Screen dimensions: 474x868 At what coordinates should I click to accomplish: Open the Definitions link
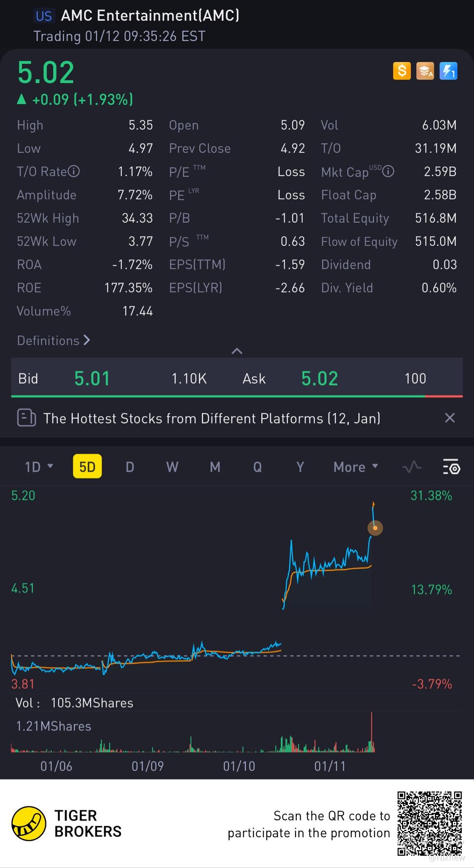click(x=54, y=340)
